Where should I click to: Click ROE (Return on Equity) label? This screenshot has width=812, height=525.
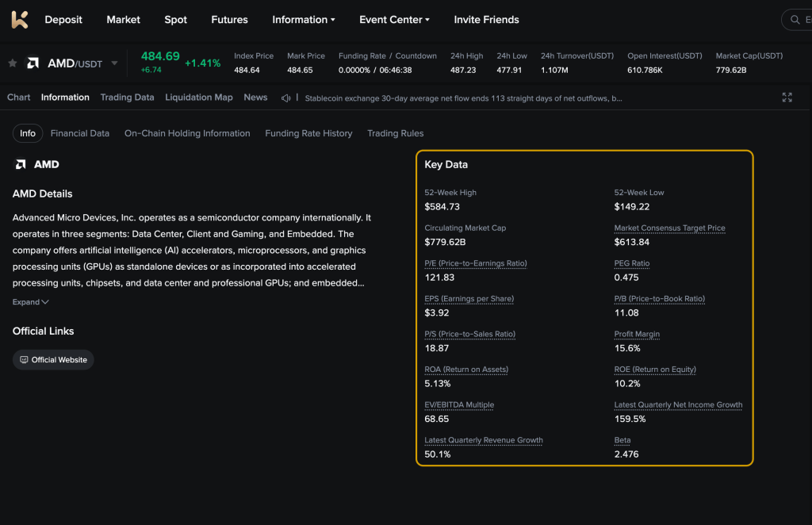(x=655, y=369)
